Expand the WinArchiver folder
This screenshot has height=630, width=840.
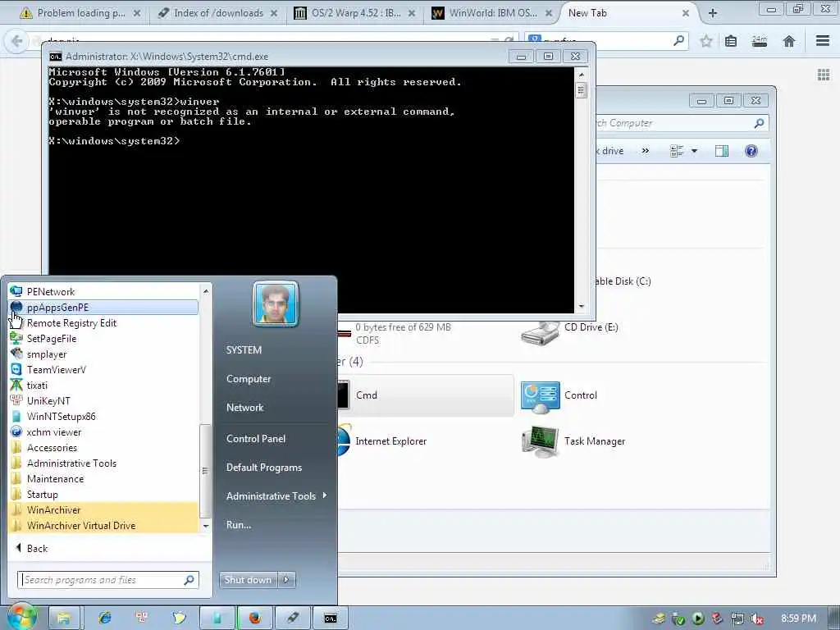coord(103,509)
